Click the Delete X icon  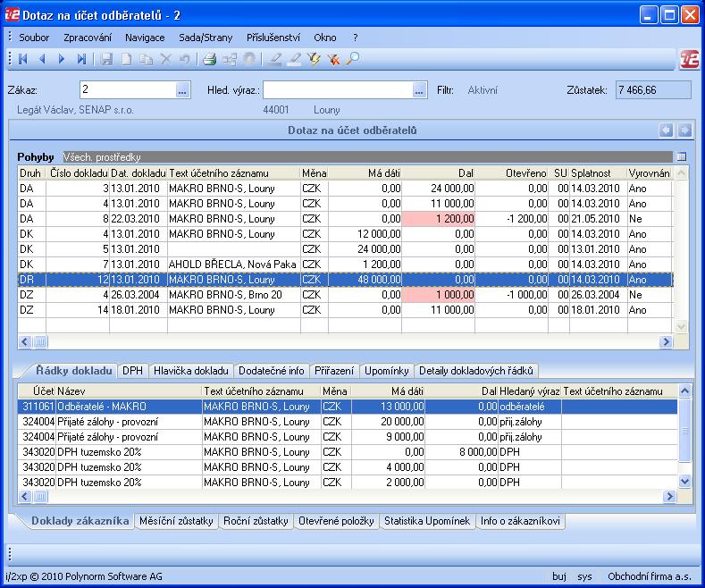(x=166, y=59)
